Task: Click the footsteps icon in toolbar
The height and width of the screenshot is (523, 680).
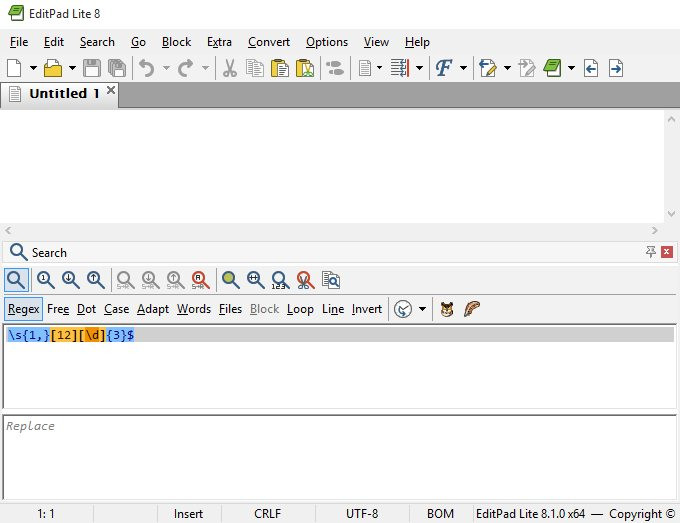Action: coord(335,68)
